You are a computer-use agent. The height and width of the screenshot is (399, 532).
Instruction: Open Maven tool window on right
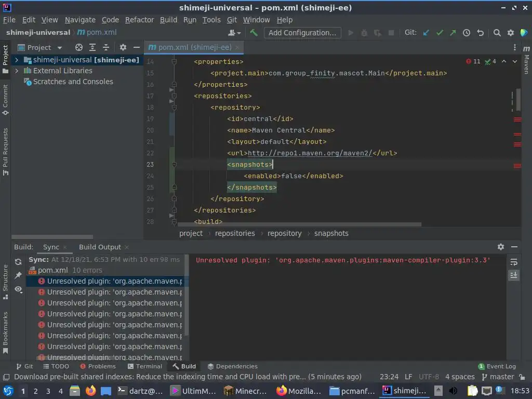pos(526,60)
